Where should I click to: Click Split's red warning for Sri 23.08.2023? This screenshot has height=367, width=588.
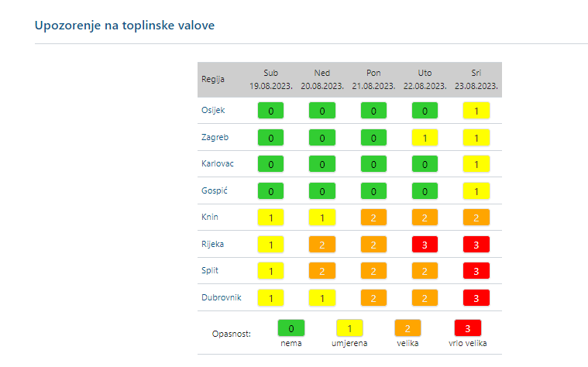point(476,272)
